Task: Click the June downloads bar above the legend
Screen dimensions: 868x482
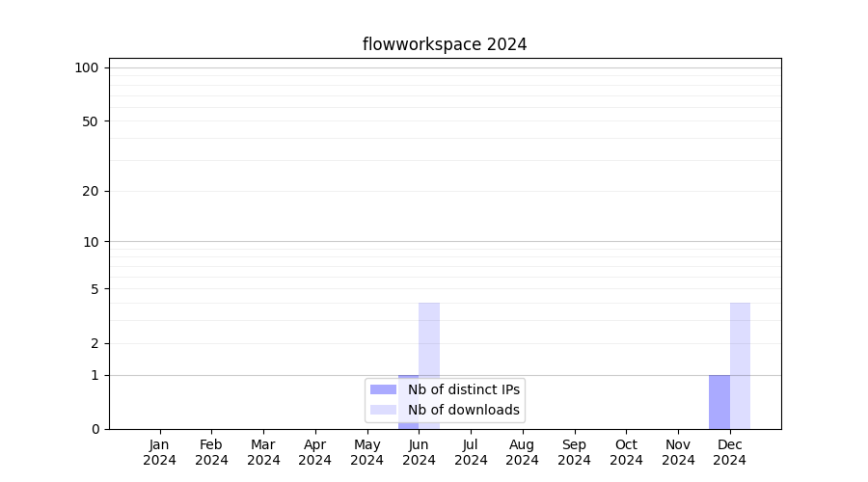Action: 429,337
